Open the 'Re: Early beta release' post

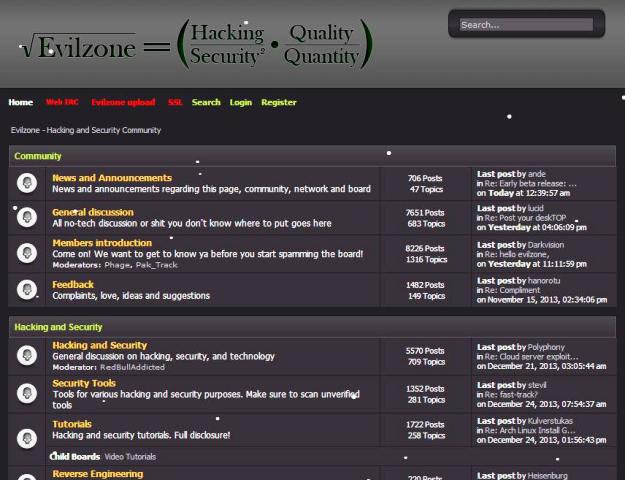531,184
